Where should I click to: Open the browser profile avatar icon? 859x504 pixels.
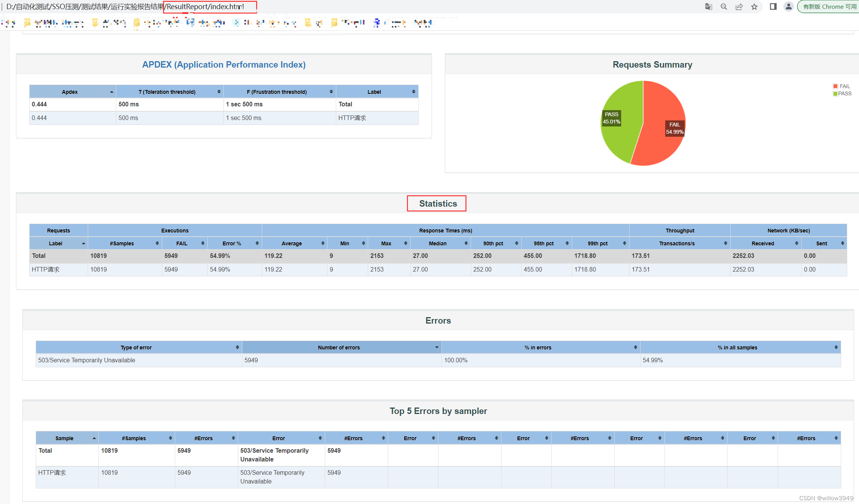click(x=788, y=6)
